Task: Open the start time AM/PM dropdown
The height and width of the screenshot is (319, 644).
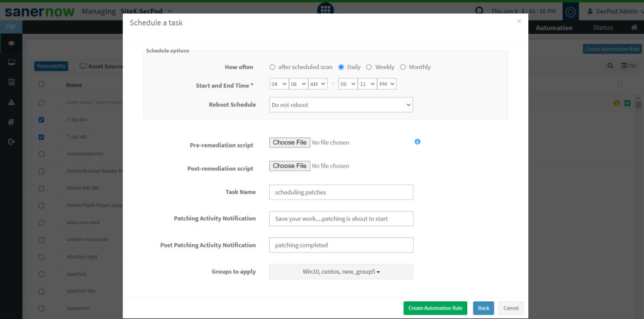Action: tap(318, 84)
